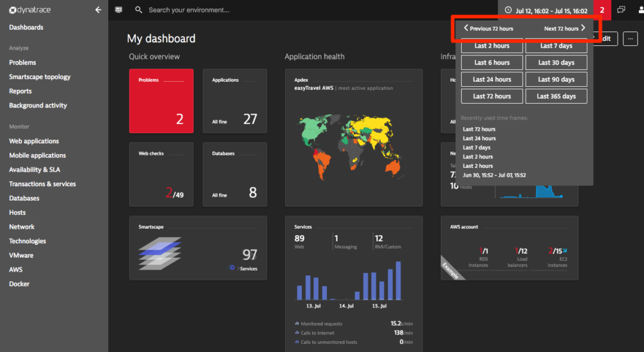
Task: Open Docker in sidebar
Action: point(19,284)
